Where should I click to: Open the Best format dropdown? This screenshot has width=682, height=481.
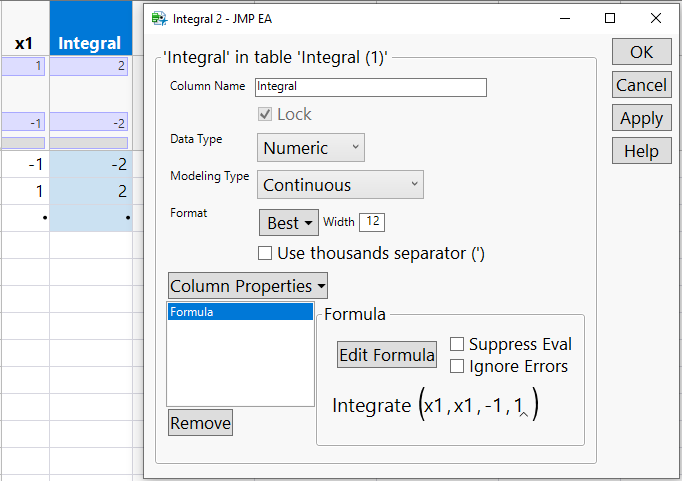[288, 223]
